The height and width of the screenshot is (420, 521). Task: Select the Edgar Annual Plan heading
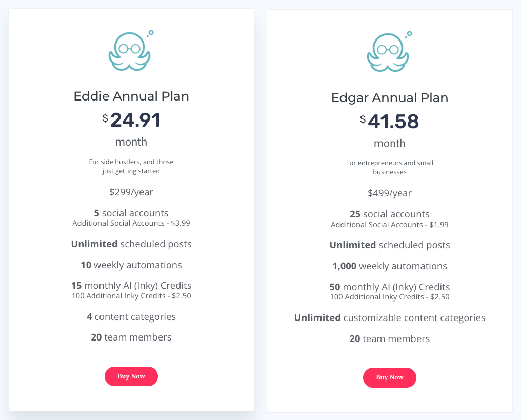click(x=390, y=97)
